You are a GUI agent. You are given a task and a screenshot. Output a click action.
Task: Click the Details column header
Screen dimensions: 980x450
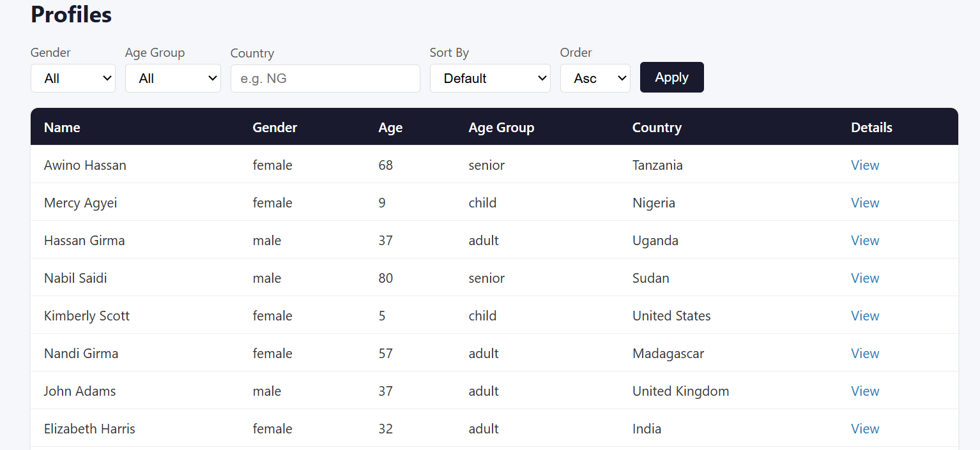point(871,128)
